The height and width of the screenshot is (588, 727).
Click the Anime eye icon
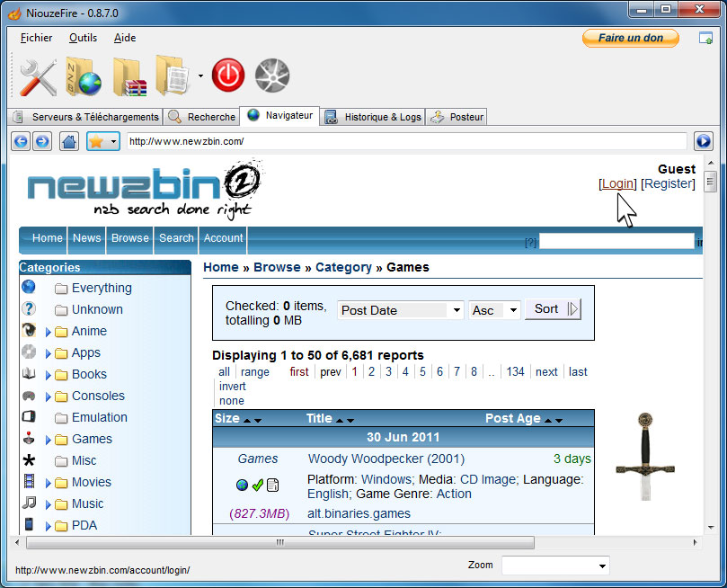(x=29, y=330)
